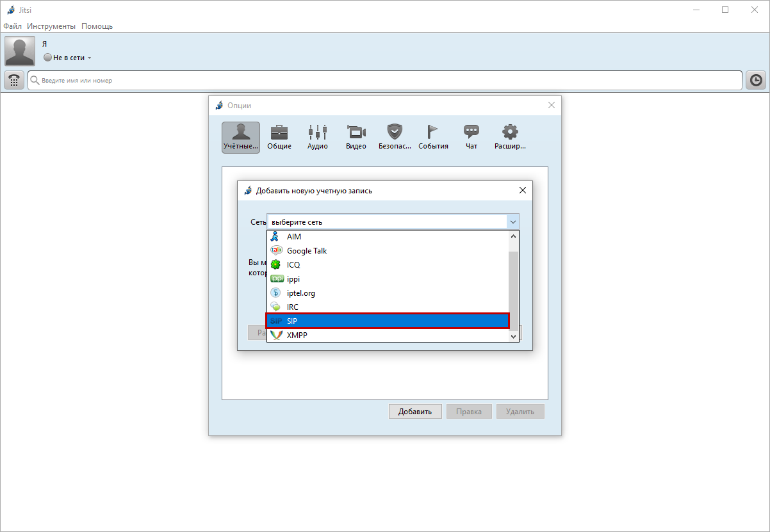Select the highlighted SIP network entry
The image size is (770, 532).
pyautogui.click(x=388, y=321)
